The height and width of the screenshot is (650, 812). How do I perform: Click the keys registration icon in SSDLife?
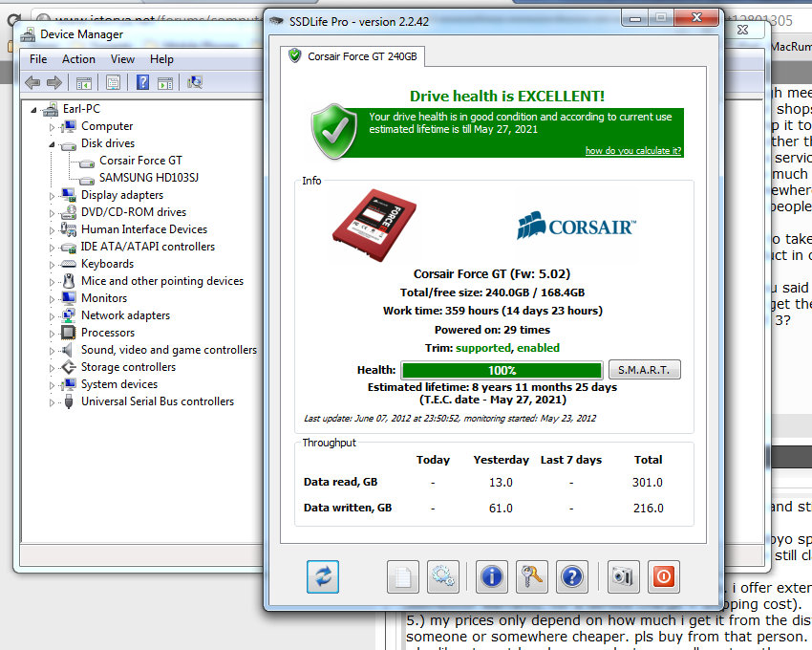point(532,576)
